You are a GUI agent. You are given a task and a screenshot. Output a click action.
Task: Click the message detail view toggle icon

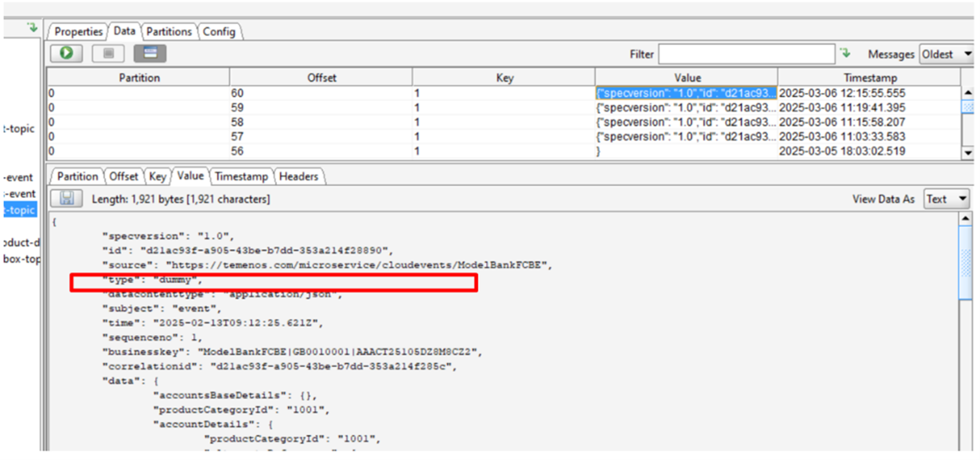coord(150,53)
